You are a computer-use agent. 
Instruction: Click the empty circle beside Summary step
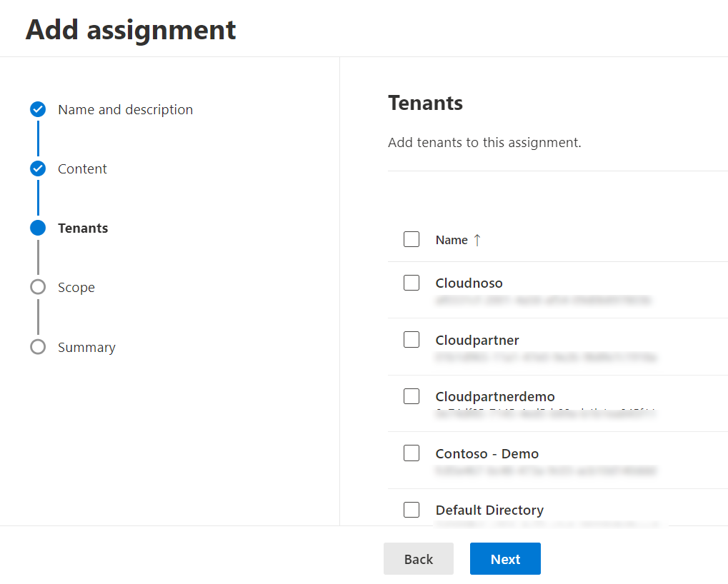coord(37,347)
